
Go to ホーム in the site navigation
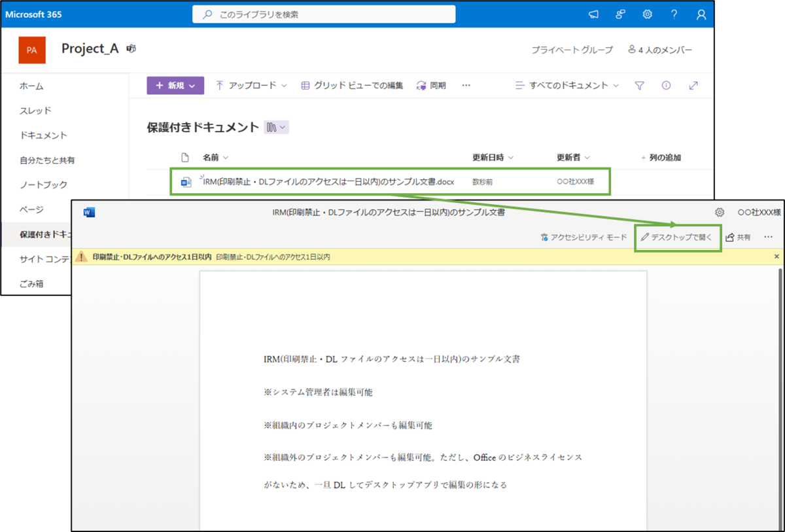(x=31, y=86)
